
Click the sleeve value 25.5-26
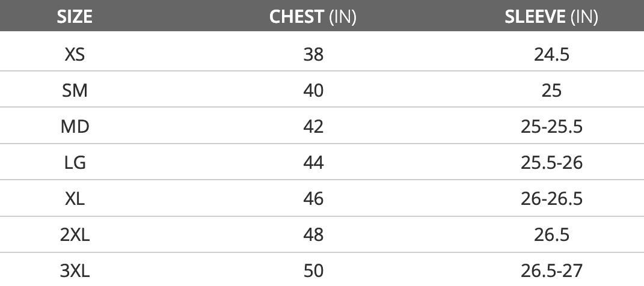click(551, 162)
